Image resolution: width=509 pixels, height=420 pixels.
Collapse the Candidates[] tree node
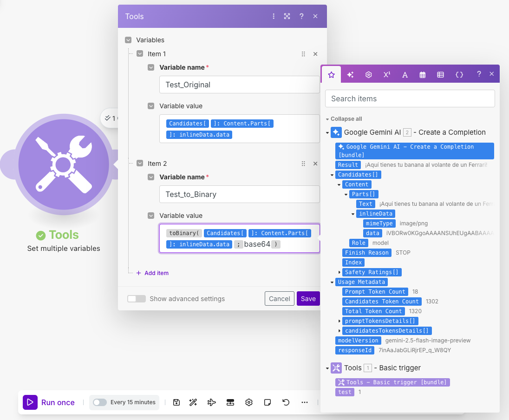332,175
